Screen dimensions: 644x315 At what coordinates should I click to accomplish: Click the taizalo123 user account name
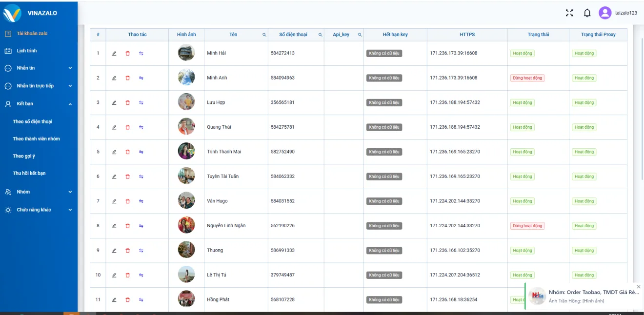tap(626, 13)
